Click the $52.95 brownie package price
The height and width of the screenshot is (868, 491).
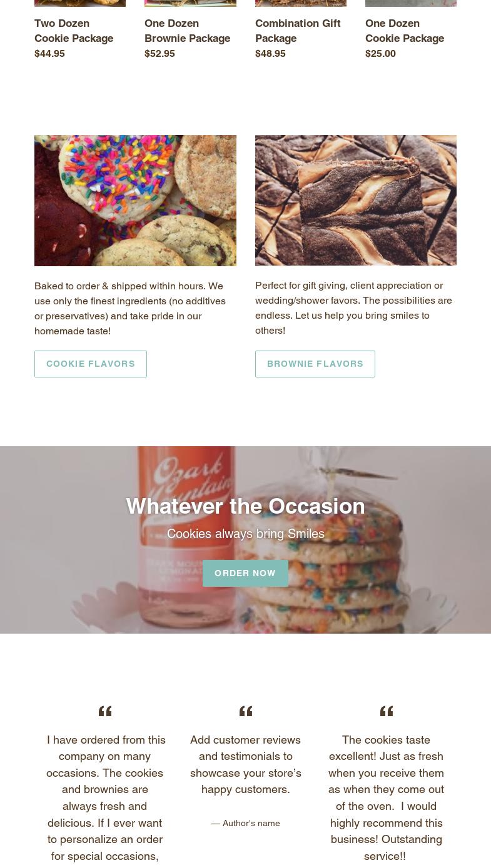click(x=159, y=54)
